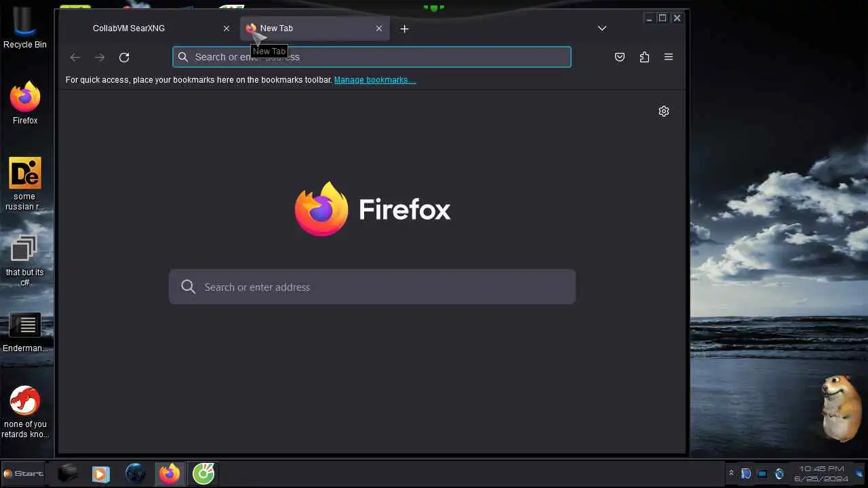Click the network tray icon
The height and width of the screenshot is (488, 868).
pyautogui.click(x=762, y=474)
